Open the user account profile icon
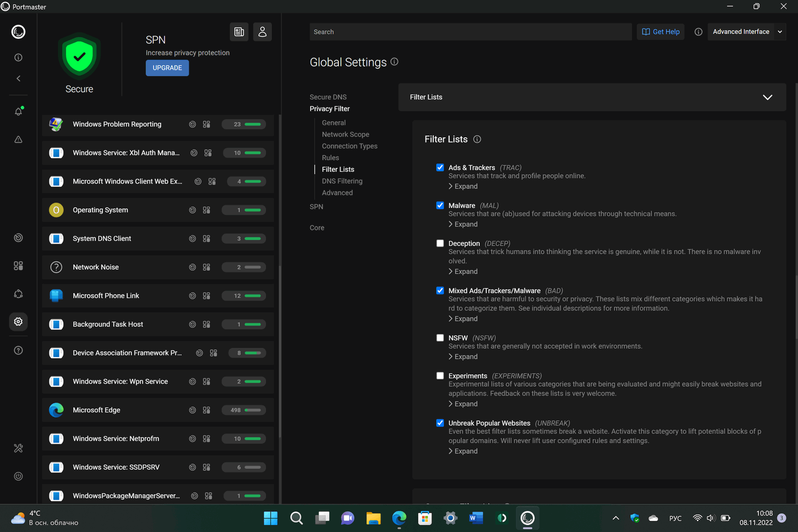The width and height of the screenshot is (798, 532). 262,32
